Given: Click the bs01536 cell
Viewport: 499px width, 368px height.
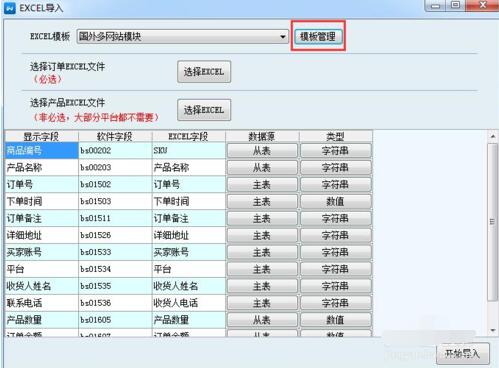Looking at the screenshot, I should (x=115, y=303).
